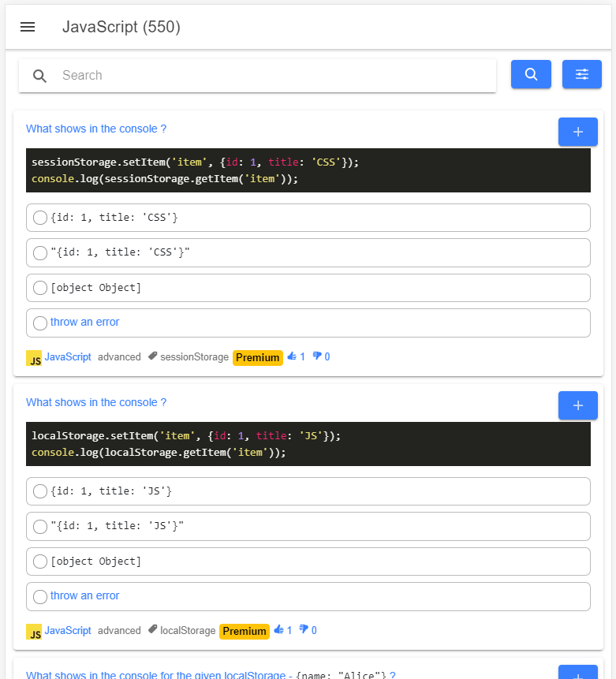Thumbs down the localStorage question

[x=308, y=630]
